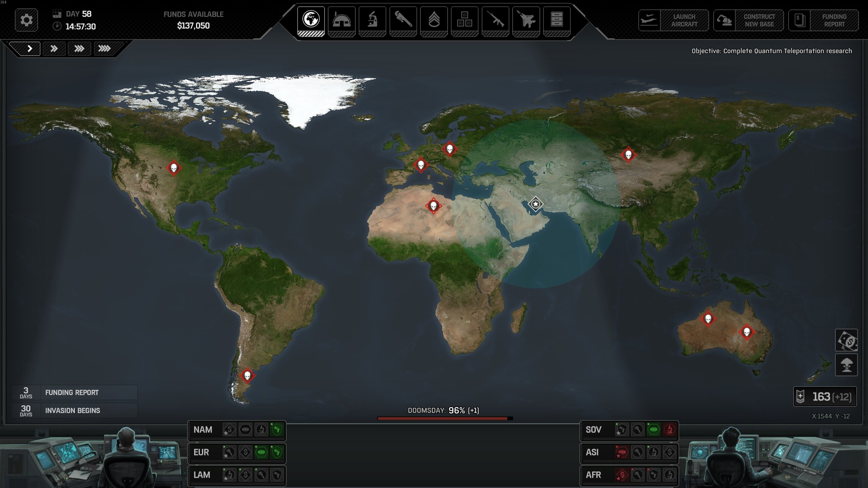Click the AFR red funding dollar icon

point(622,475)
